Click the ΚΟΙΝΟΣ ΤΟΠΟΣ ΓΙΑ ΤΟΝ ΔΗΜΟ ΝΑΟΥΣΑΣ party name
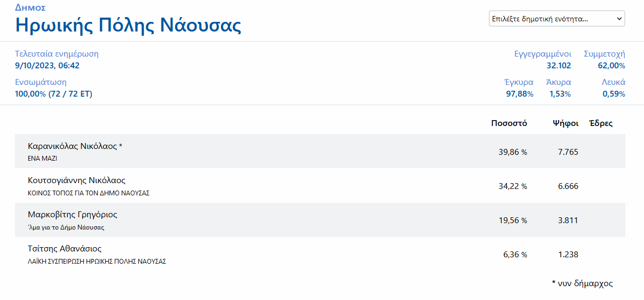The image size is (644, 300). point(89,193)
